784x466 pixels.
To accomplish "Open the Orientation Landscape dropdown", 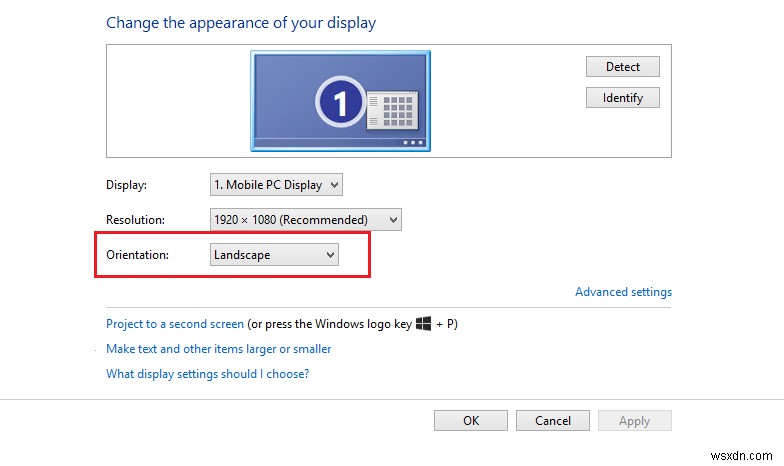I will tap(274, 255).
